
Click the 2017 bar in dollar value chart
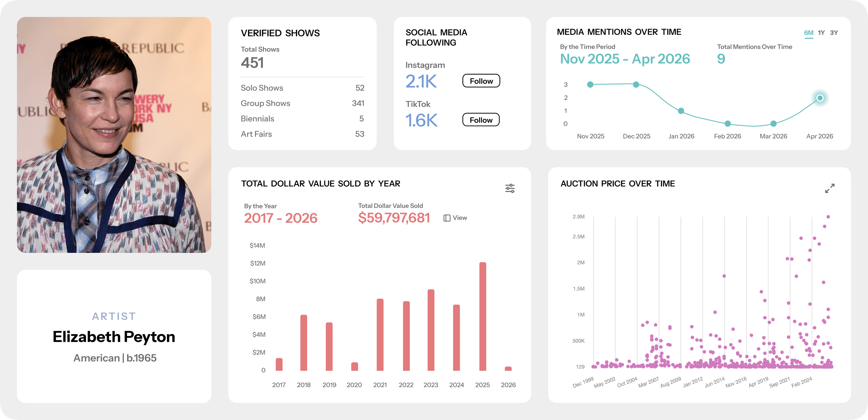(279, 364)
